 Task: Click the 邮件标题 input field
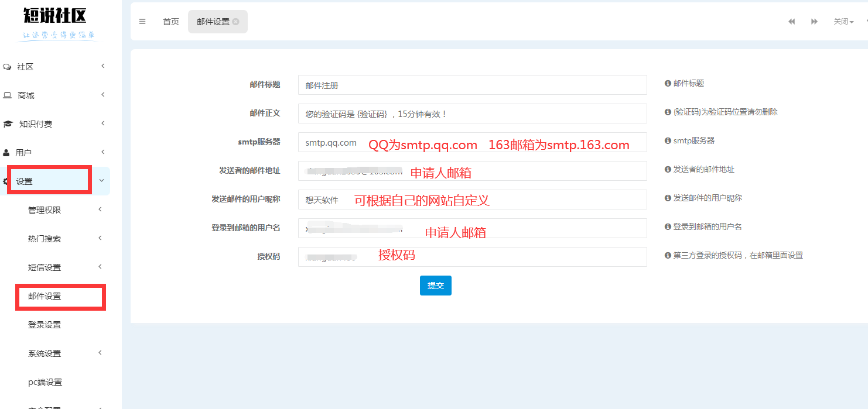tap(473, 85)
